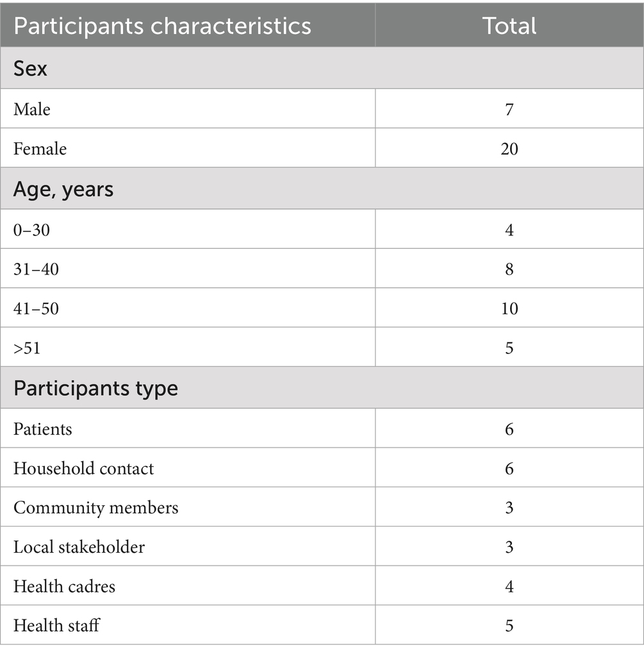
Task: Click the "Female" row label
Action: 40,149
